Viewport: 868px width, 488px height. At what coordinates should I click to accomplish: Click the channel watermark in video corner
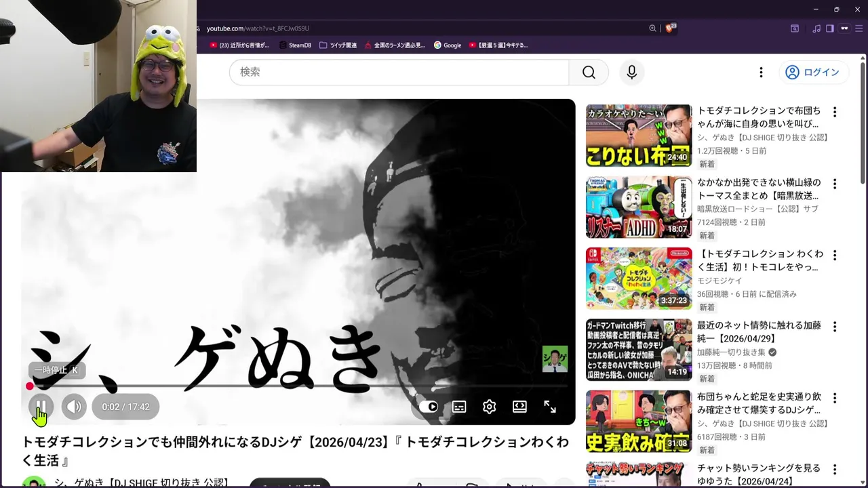click(x=555, y=359)
